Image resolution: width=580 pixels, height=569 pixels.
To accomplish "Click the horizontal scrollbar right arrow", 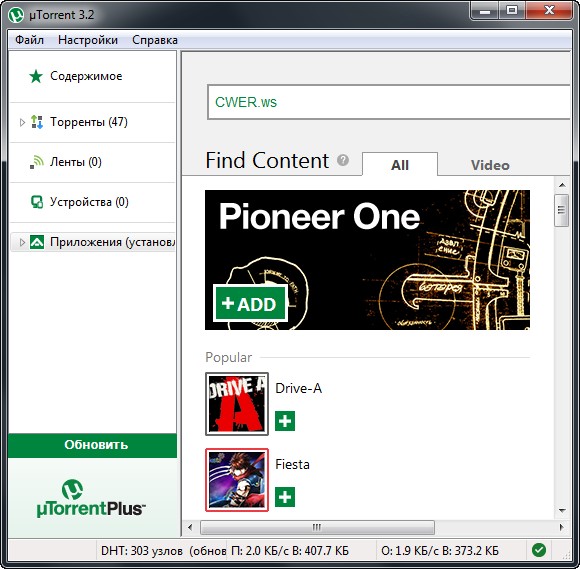I will click(562, 527).
